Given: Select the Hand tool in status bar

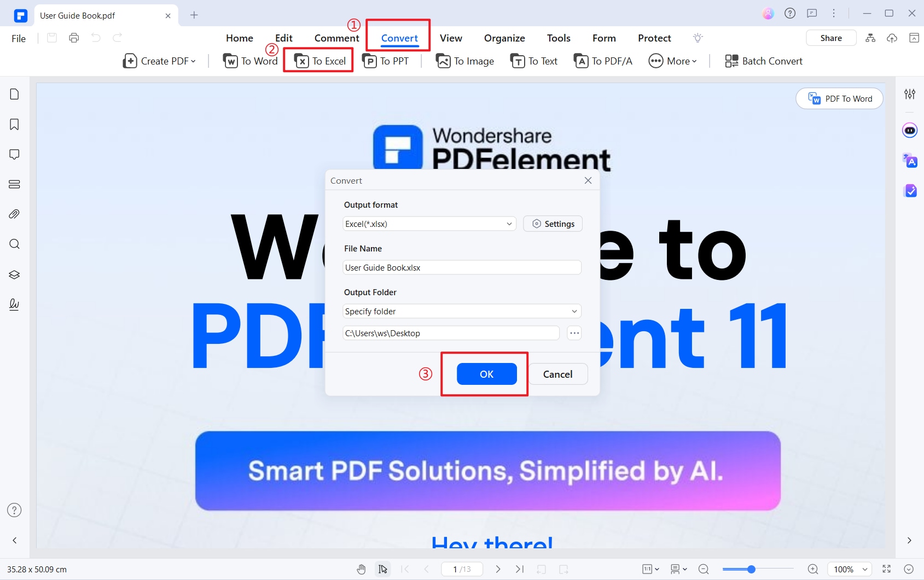Looking at the screenshot, I should point(361,569).
